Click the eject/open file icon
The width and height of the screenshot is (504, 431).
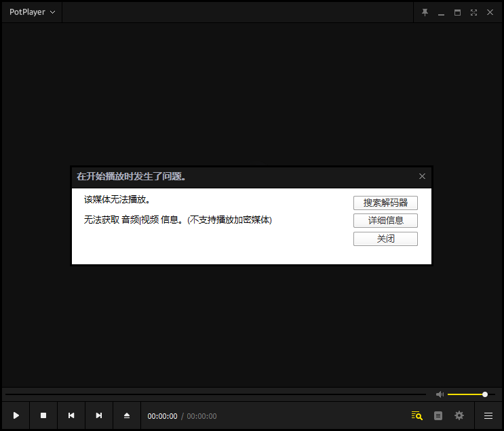127,415
